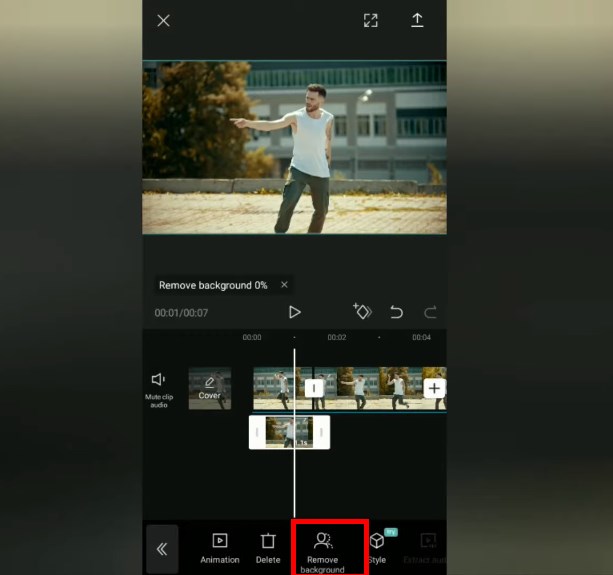Delete the selected clip
The image size is (613, 575).
click(268, 548)
